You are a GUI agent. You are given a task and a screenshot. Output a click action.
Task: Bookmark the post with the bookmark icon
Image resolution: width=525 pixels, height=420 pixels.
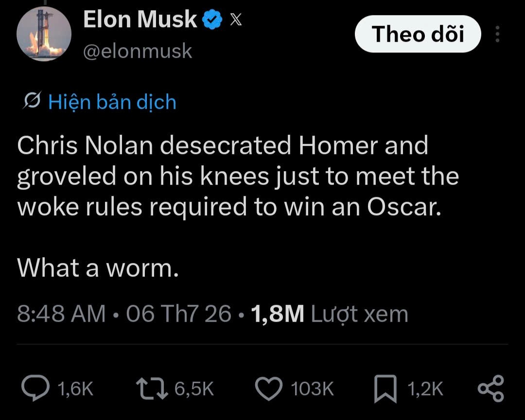[x=385, y=388]
